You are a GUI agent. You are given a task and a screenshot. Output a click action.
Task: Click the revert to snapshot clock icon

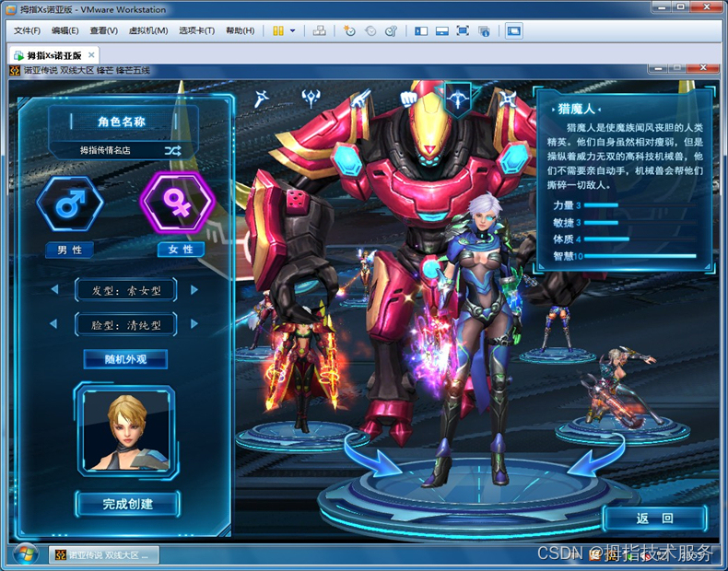pos(370,31)
